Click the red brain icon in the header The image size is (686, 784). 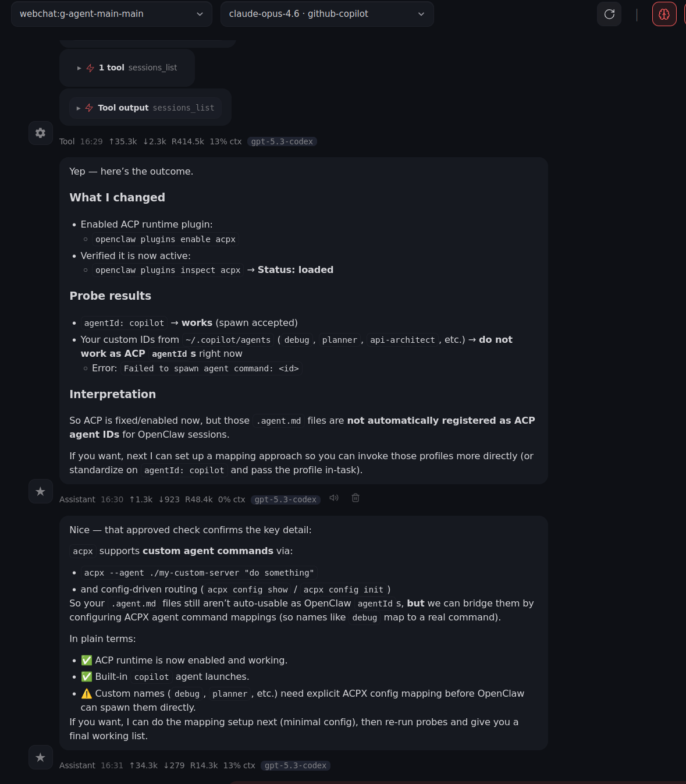664,13
